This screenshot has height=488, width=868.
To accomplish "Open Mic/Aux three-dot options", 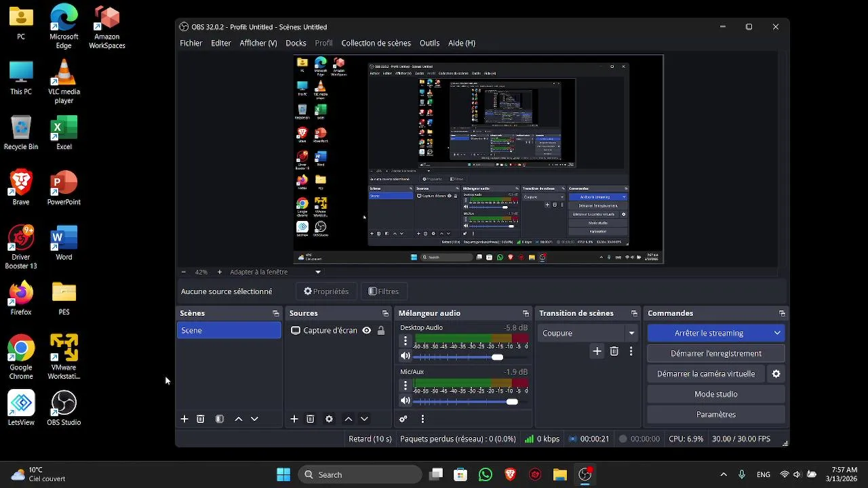I will pos(406,386).
